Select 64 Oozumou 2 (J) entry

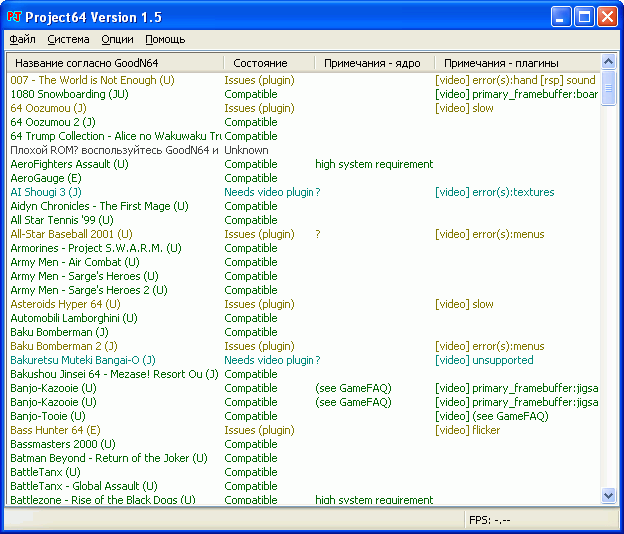tap(53, 122)
